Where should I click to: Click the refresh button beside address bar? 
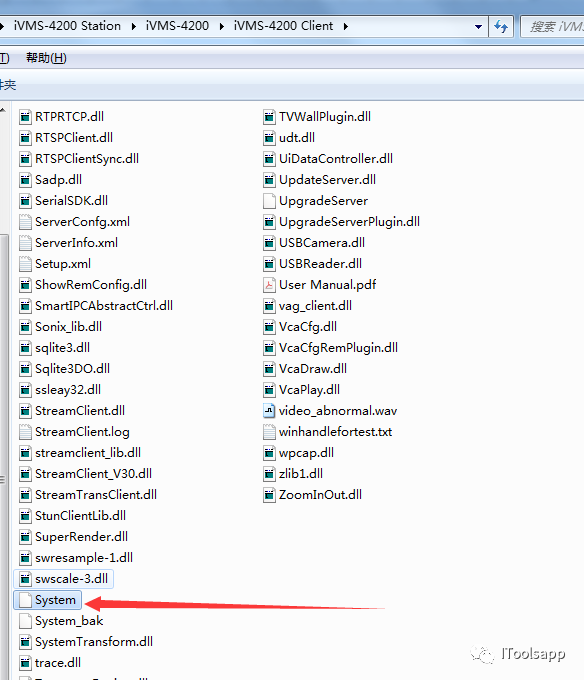(x=501, y=27)
